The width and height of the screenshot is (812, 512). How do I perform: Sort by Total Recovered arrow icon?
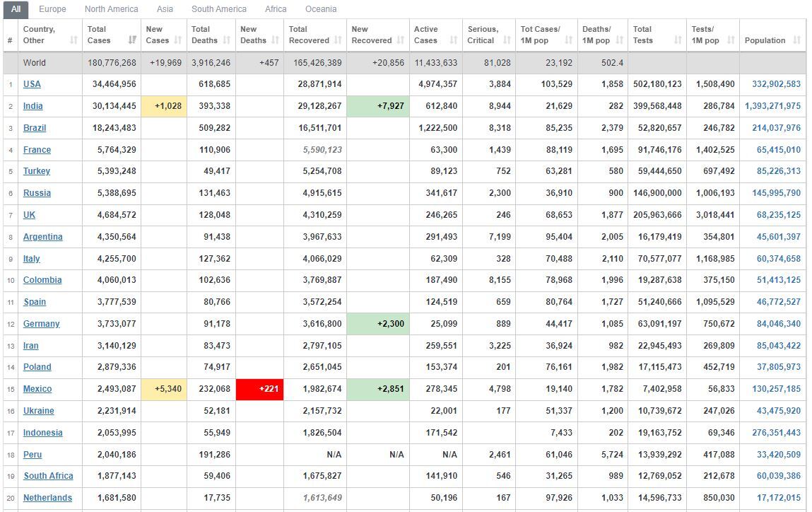coord(339,40)
